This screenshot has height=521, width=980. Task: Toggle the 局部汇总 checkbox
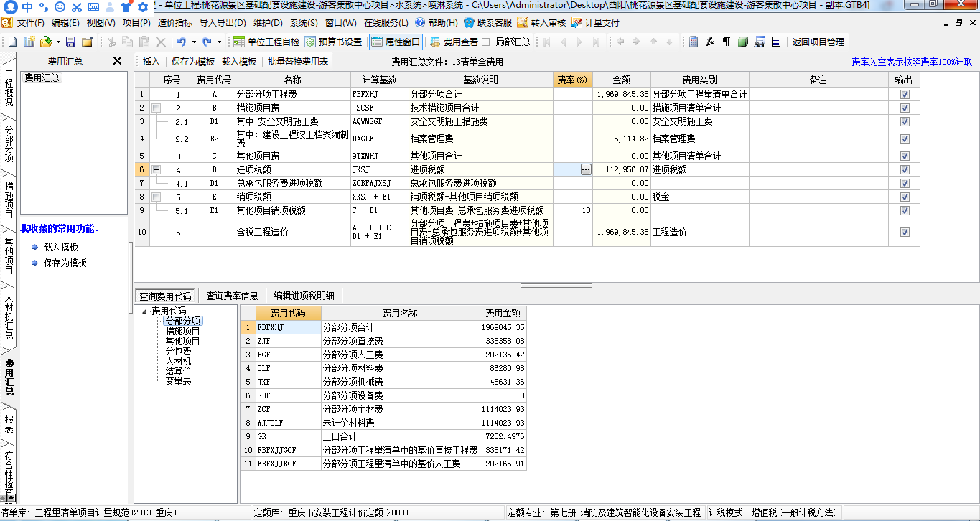click(485, 42)
